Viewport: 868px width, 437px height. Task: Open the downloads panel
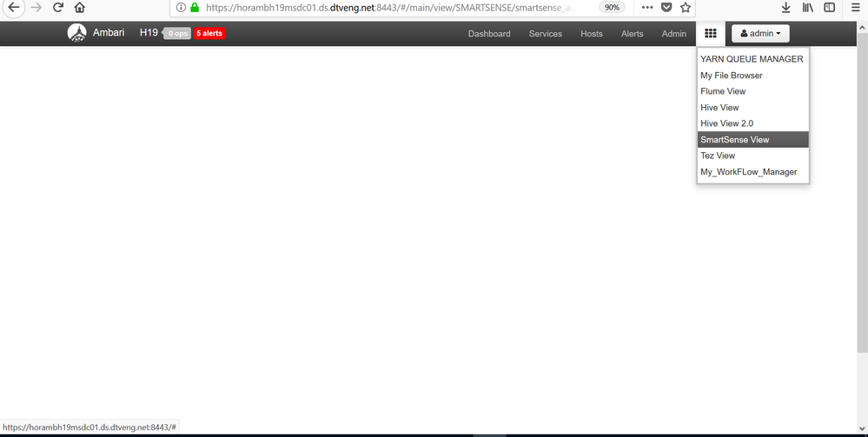[785, 8]
